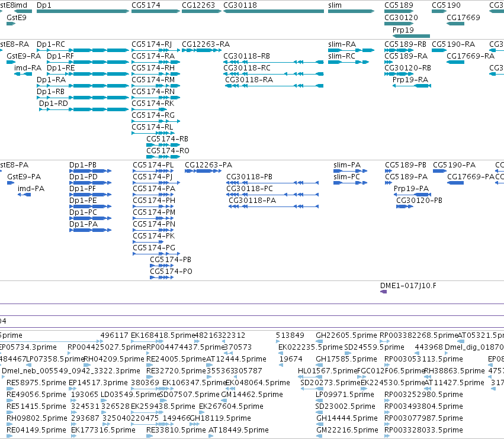Open EST LP09971.5prime
This screenshot has width=504, height=439.
[x=319, y=401]
